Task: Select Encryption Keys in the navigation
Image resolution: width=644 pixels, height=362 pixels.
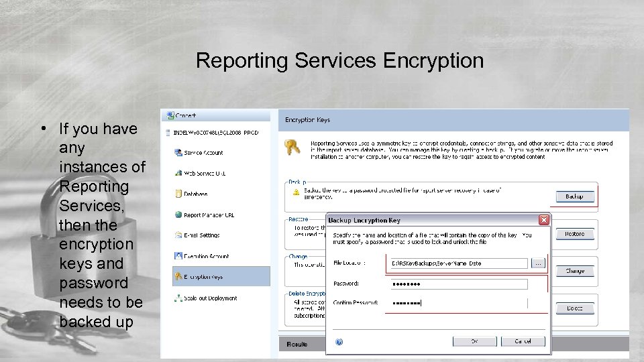Action: tap(221, 276)
